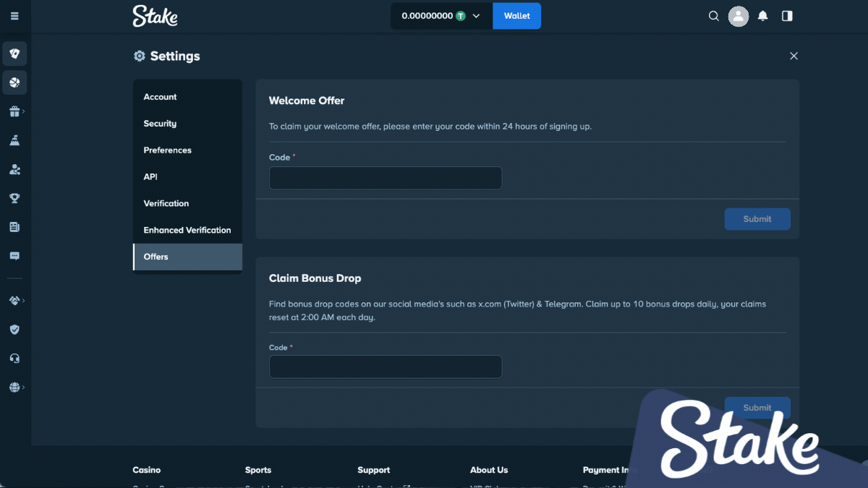This screenshot has width=868, height=488.
Task: Open the VIP Club trophy icon
Action: coord(14,198)
